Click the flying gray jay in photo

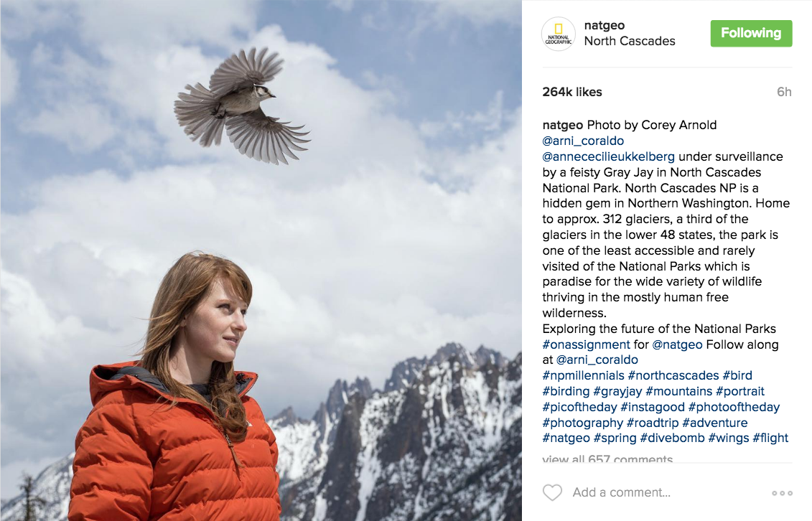[242, 105]
